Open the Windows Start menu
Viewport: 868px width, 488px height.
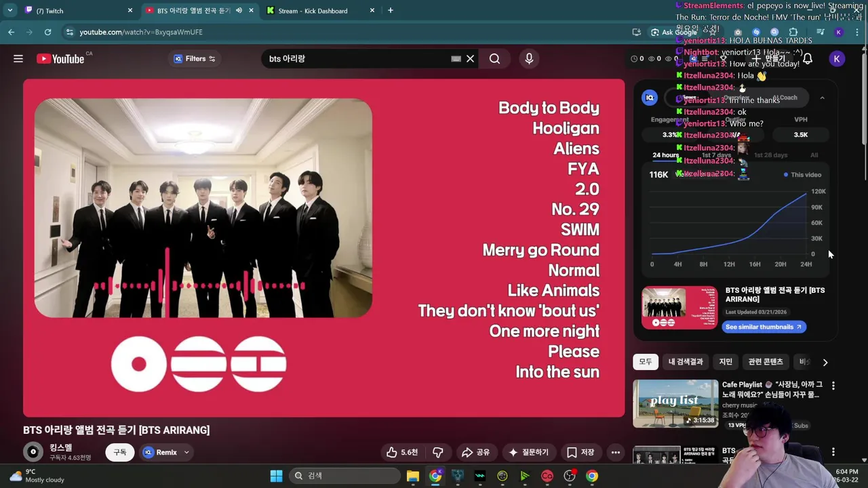276,476
